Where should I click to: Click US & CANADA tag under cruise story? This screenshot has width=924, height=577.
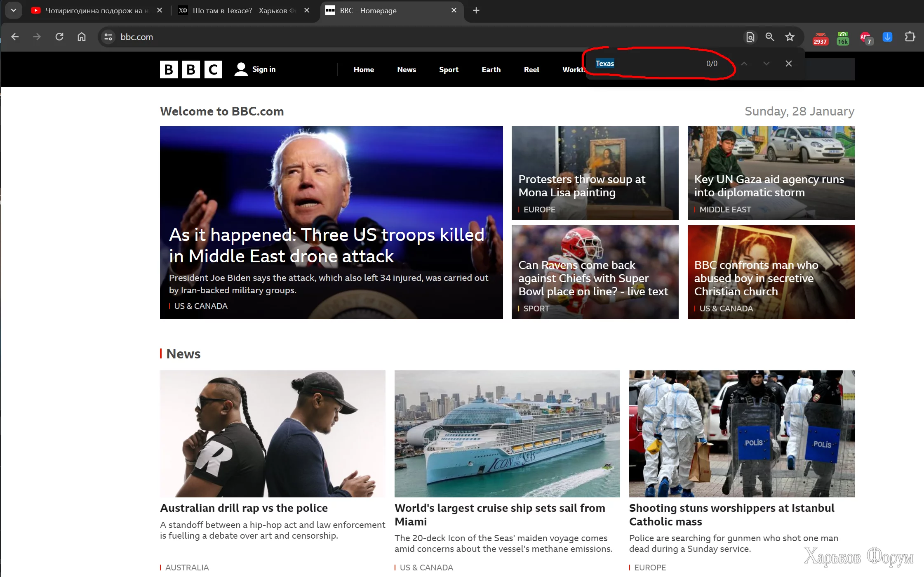click(x=426, y=568)
